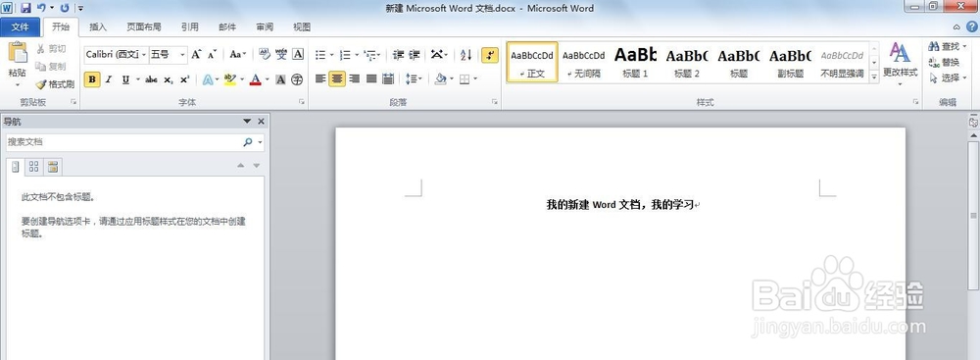
Task: Switch navigation pane to pages thumbnail view
Action: (33, 167)
